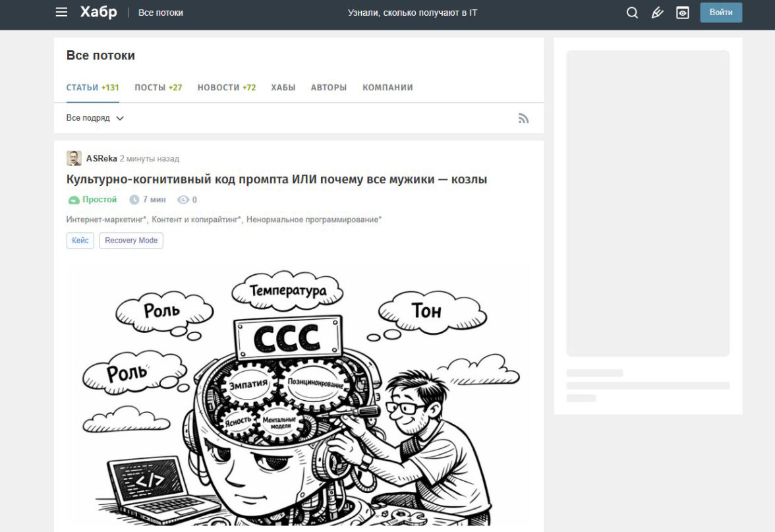Open the "Все потоки" header selector
775x532 pixels.
161,13
